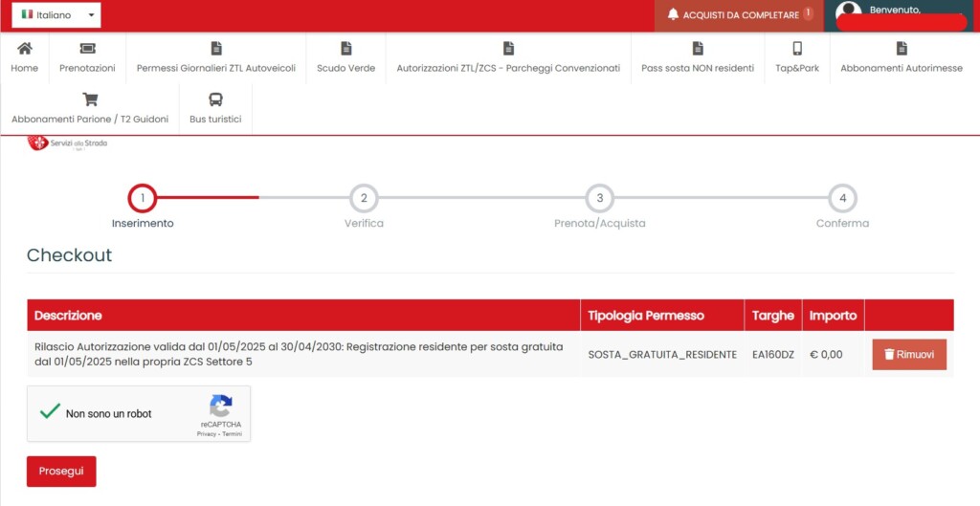Click the shopping cart Abbonamenti Parione icon
This screenshot has height=506, width=980.
[x=90, y=99]
